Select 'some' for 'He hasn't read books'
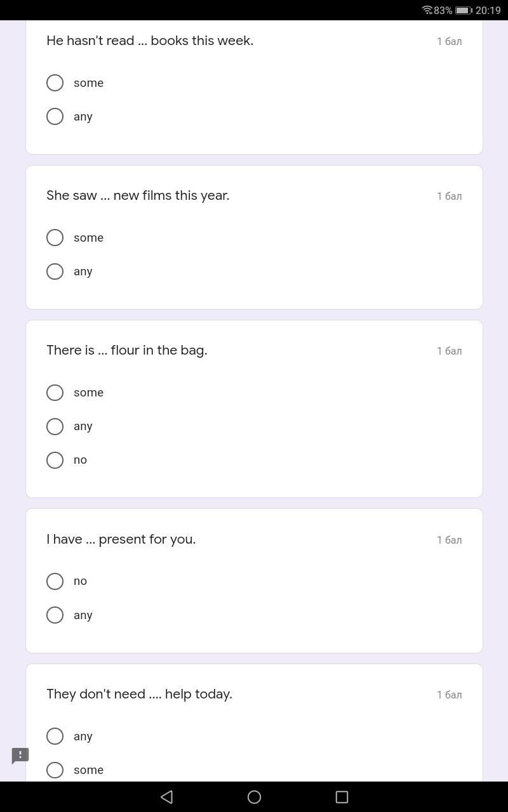This screenshot has height=812, width=508. 55,83
